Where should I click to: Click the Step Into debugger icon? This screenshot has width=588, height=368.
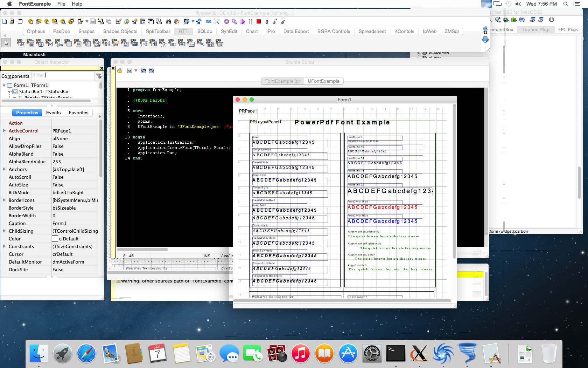267,21
